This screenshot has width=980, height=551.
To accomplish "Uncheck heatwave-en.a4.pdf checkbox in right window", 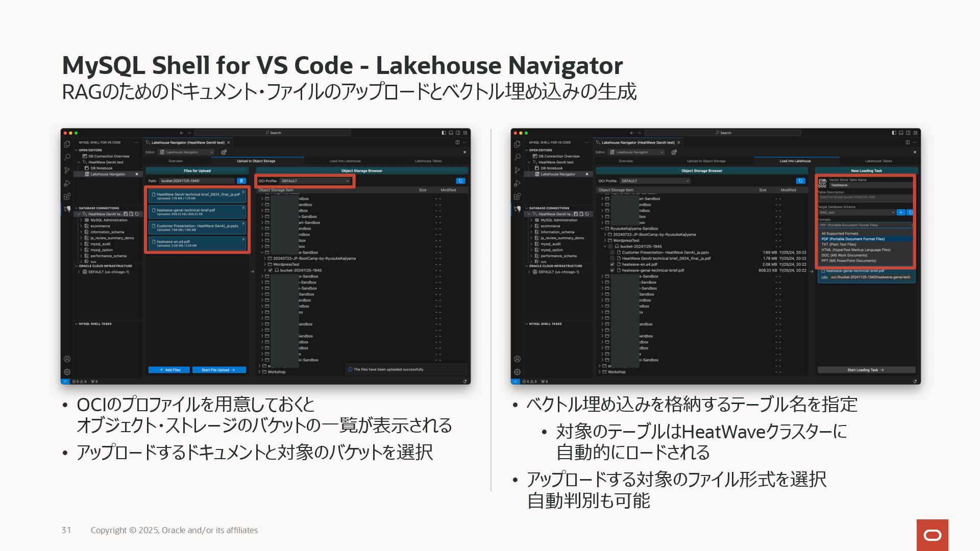I will click(x=612, y=264).
